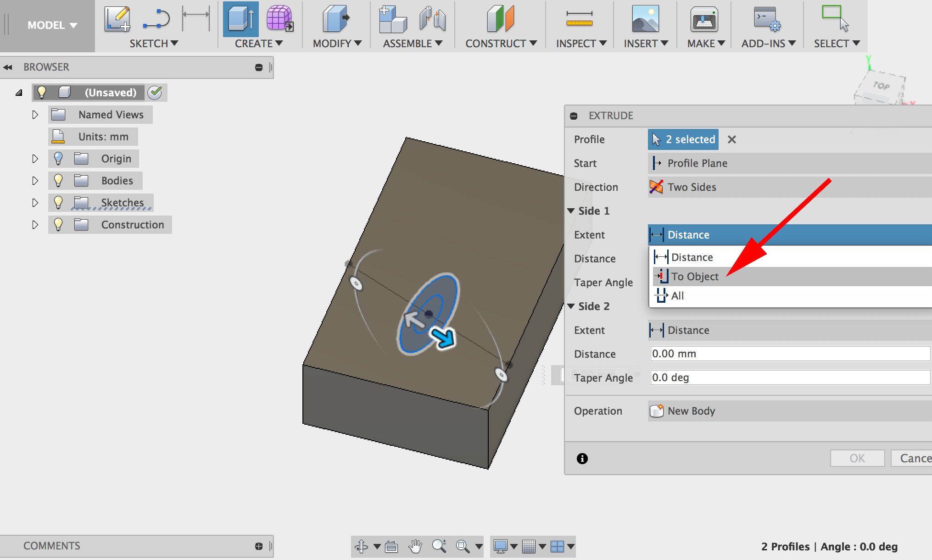Screen dimensions: 932x560
Task: Open the Start Profile Plane dropdown
Action: click(x=790, y=163)
